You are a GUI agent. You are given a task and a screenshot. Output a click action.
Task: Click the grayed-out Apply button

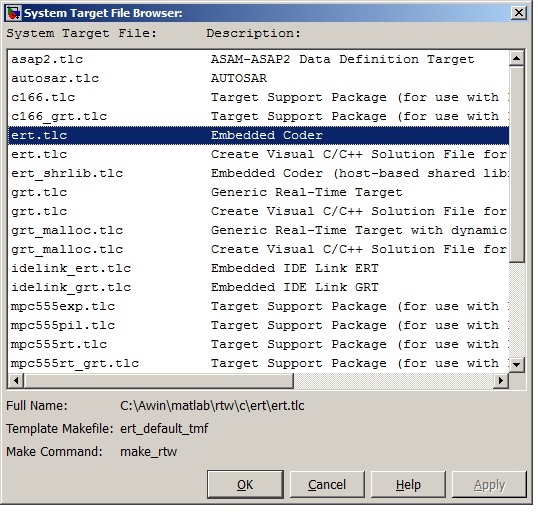point(489,484)
